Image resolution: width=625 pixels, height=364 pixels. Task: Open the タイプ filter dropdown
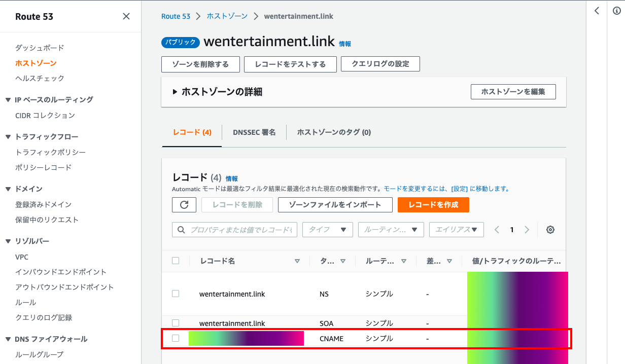point(327,230)
